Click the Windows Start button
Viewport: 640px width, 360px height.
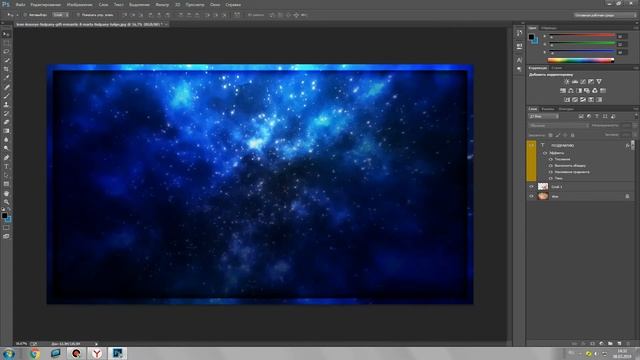click(x=9, y=353)
